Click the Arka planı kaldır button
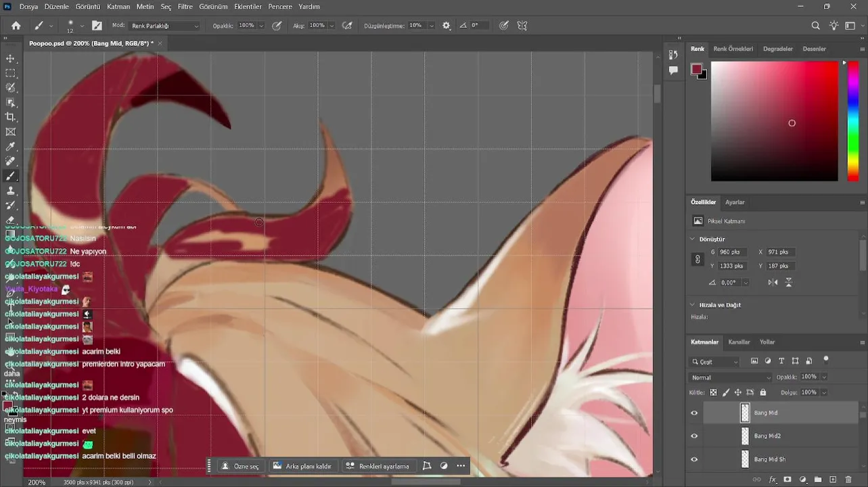 coord(302,466)
